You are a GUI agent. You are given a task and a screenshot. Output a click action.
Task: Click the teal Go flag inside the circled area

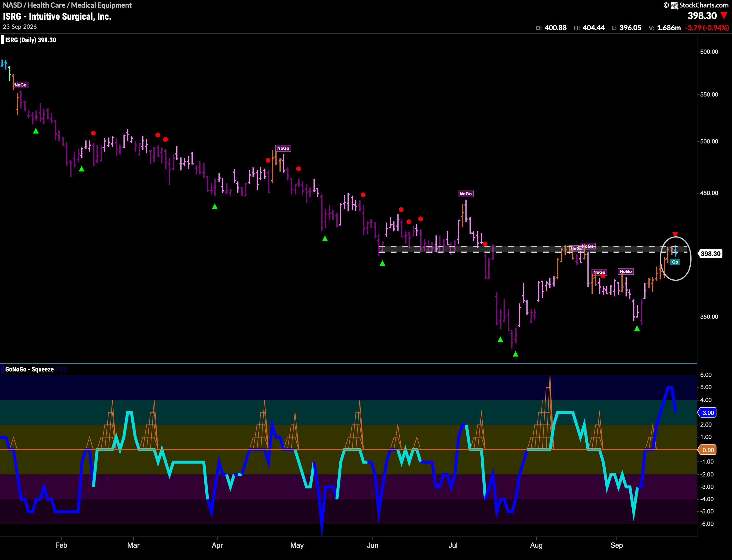[x=675, y=262]
